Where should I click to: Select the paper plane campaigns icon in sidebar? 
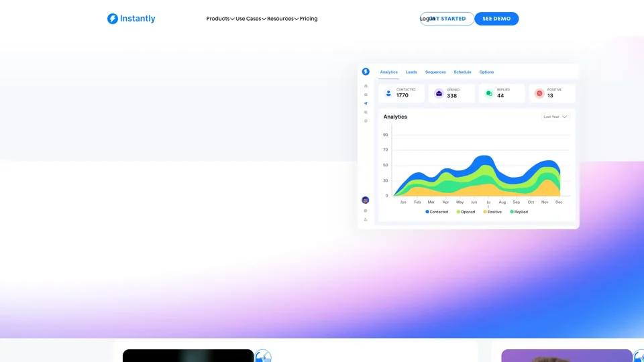coord(366,103)
